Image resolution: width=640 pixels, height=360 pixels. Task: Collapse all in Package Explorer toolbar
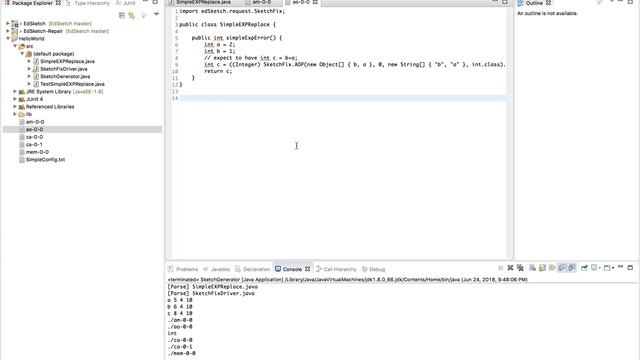point(122,16)
